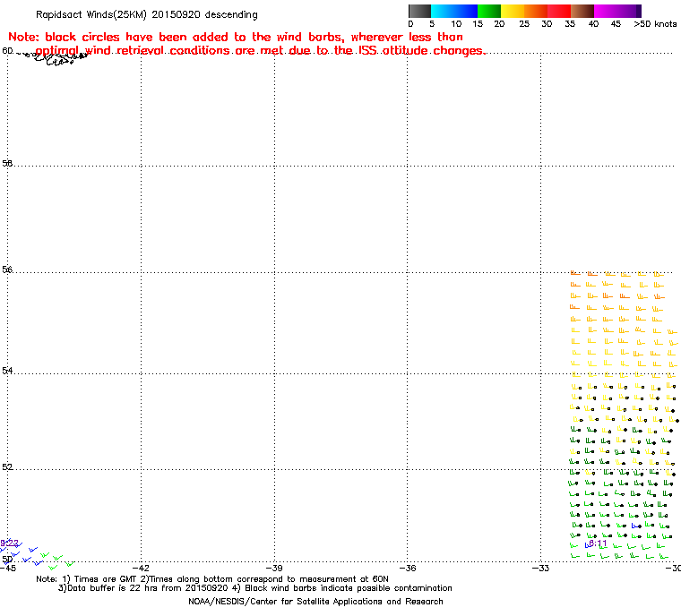Click the longitude label '-39'
This screenshot has height=616, width=681.
[x=274, y=568]
